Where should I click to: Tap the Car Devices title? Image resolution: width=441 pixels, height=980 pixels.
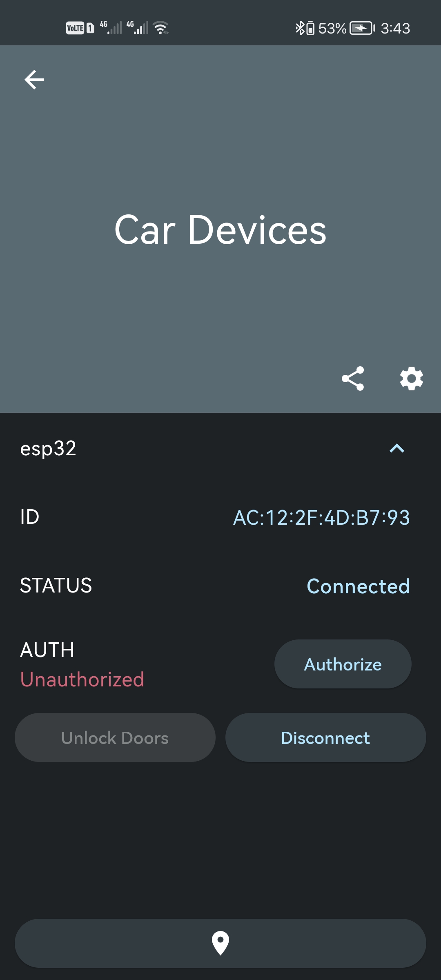click(220, 231)
